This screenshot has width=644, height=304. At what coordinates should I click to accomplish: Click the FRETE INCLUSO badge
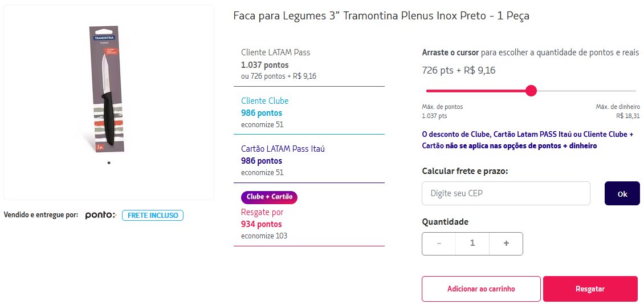coord(153,215)
